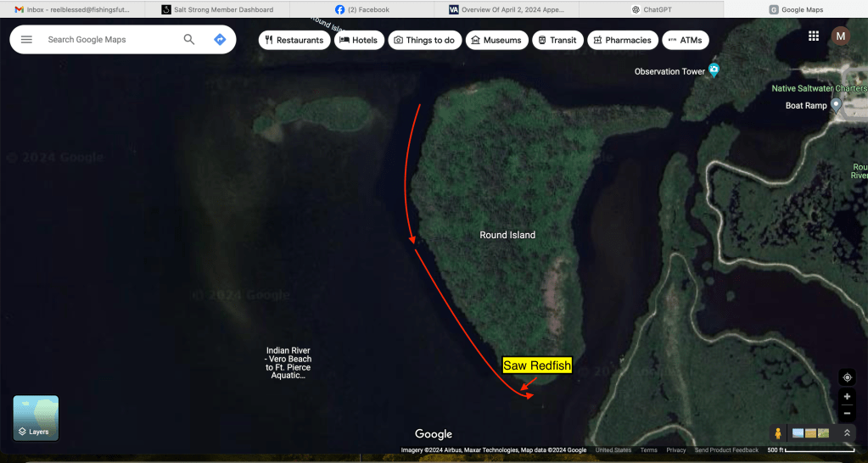The height and width of the screenshot is (463, 868).
Task: Select the Things to do chip
Action: (x=424, y=40)
